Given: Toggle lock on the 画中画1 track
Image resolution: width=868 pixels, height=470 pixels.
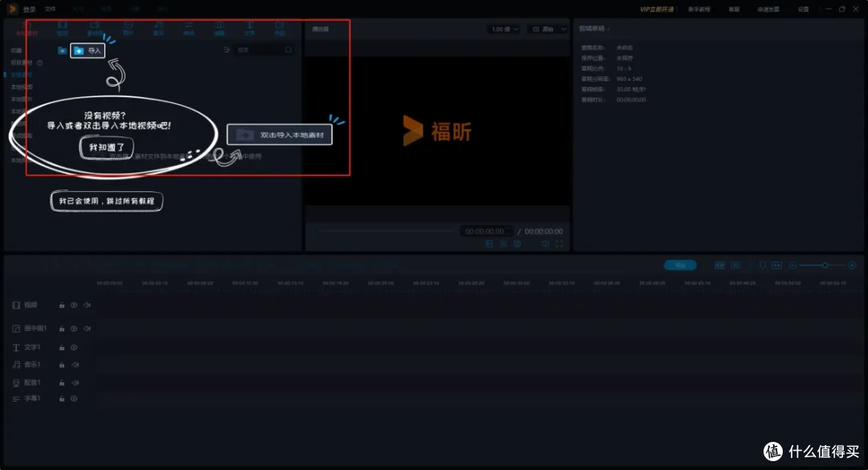Looking at the screenshot, I should [x=61, y=329].
